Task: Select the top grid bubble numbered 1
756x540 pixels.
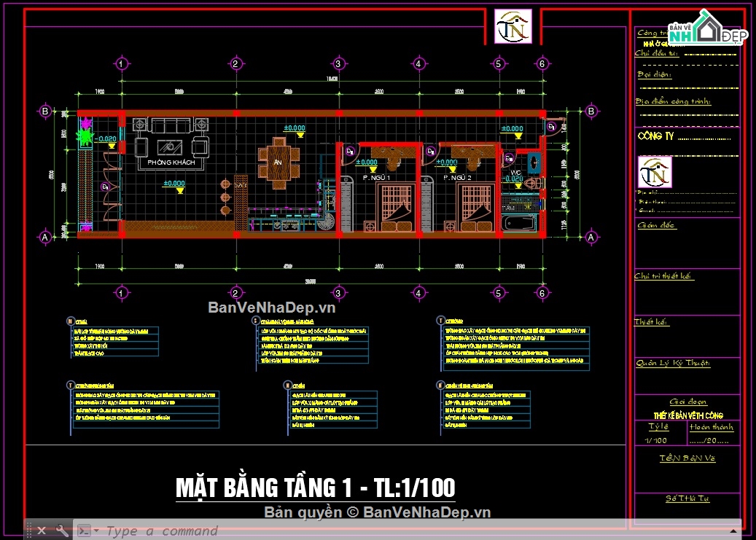Action: click(122, 63)
